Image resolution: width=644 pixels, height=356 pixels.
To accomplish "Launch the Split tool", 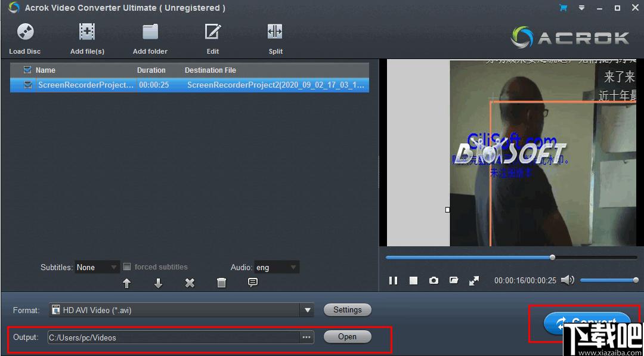I will pos(275,39).
